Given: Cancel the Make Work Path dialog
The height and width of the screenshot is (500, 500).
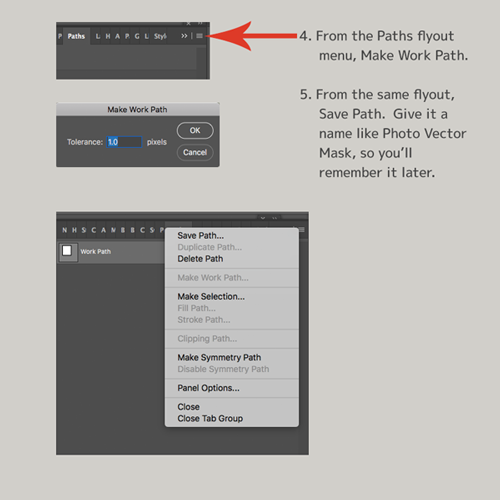Looking at the screenshot, I should tap(195, 152).
